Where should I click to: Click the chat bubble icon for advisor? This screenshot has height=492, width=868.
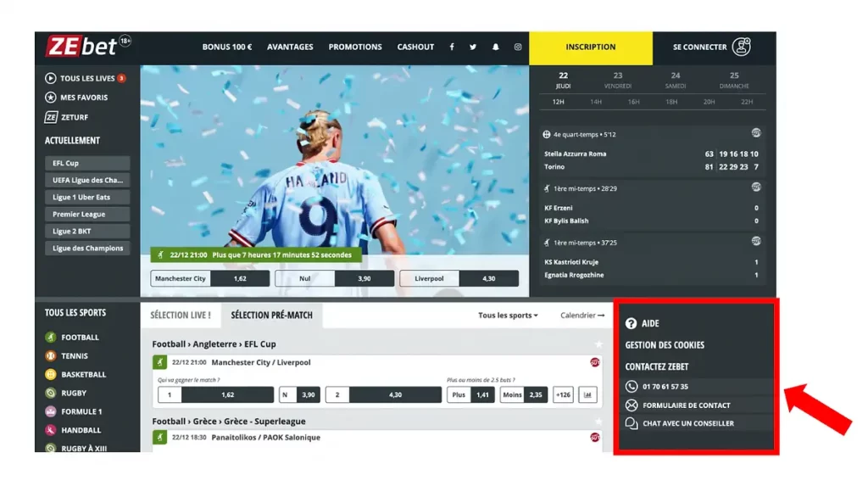[x=632, y=423]
